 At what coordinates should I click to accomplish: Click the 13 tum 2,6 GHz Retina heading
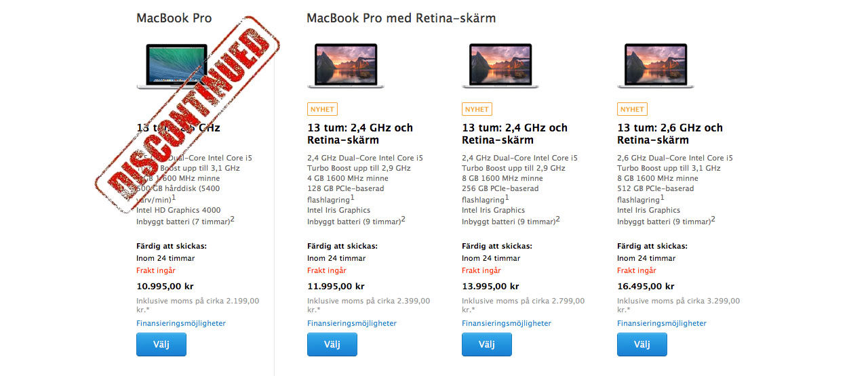coord(670,133)
